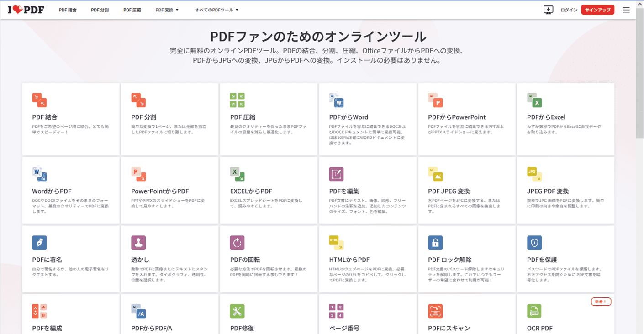
Task: Click the PDFを編成 organize icon
Action: click(39, 311)
